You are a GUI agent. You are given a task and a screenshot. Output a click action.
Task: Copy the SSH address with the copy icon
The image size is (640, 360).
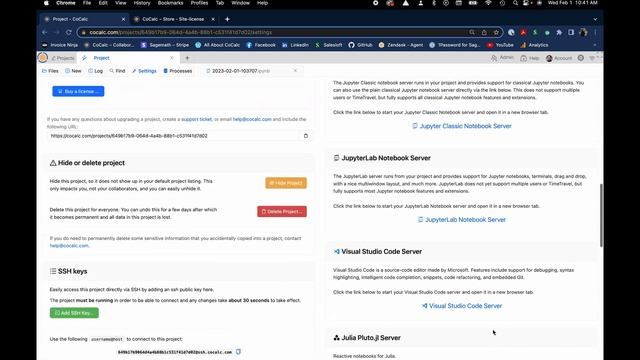click(238, 352)
